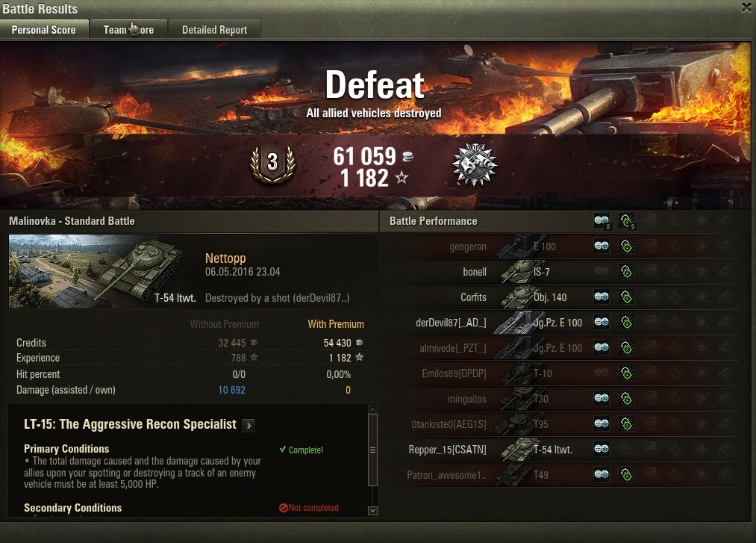Image resolution: width=756 pixels, height=543 pixels.
Task: Click the T-54 ltwt. Malinovka thumbnail
Action: (x=103, y=271)
